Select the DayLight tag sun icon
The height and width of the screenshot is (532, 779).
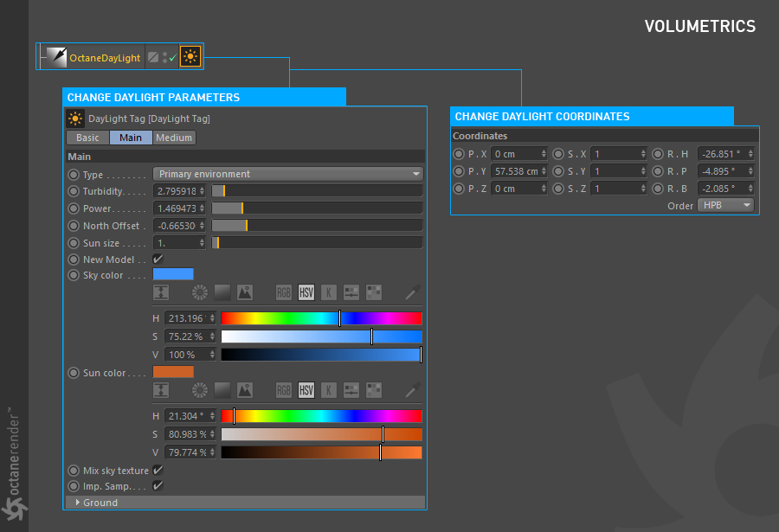(x=190, y=56)
